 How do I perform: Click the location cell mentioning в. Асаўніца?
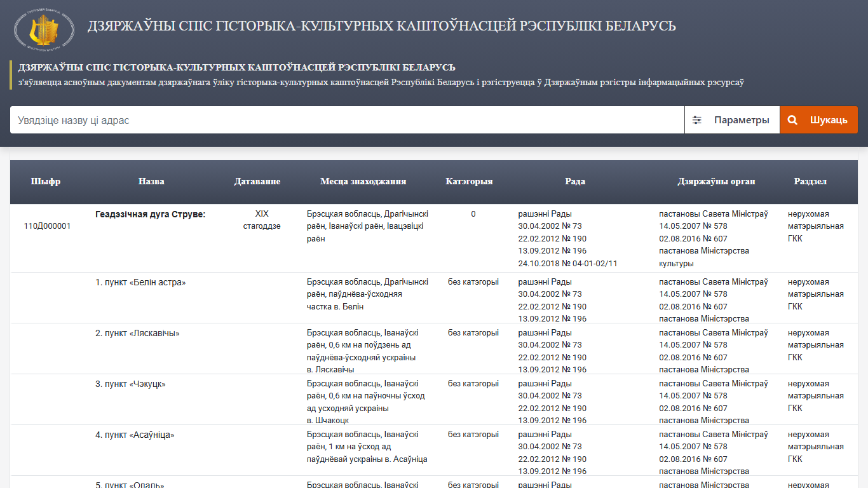367,447
